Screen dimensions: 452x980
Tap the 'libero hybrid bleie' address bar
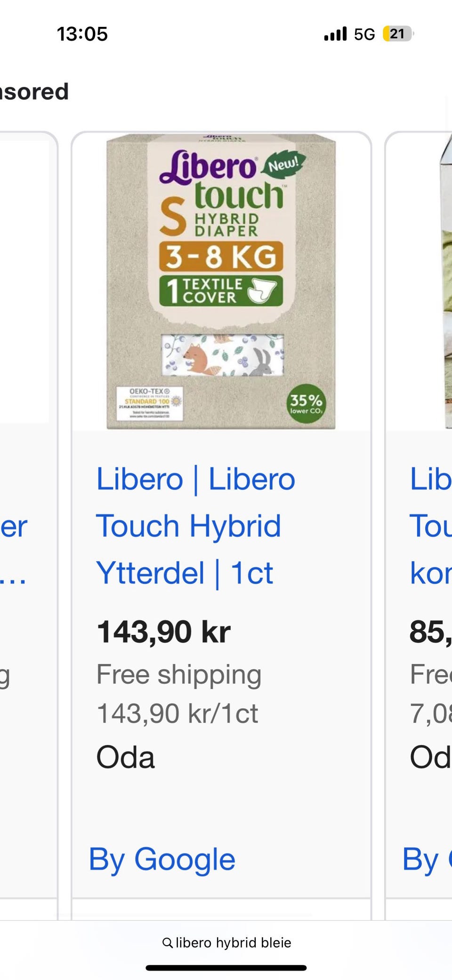point(226,942)
